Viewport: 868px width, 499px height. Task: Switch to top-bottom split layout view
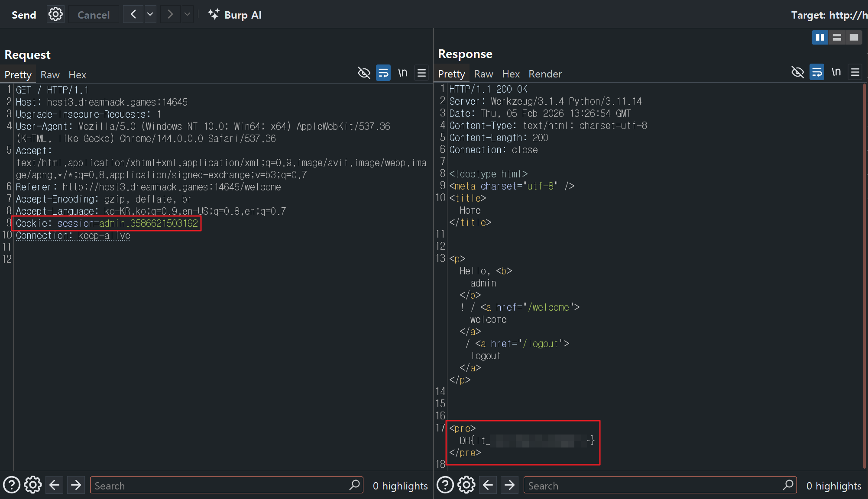(x=837, y=37)
